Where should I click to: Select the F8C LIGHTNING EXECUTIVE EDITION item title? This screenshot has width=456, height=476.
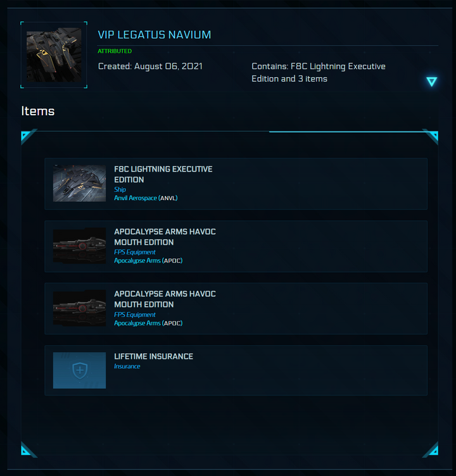coord(163,174)
